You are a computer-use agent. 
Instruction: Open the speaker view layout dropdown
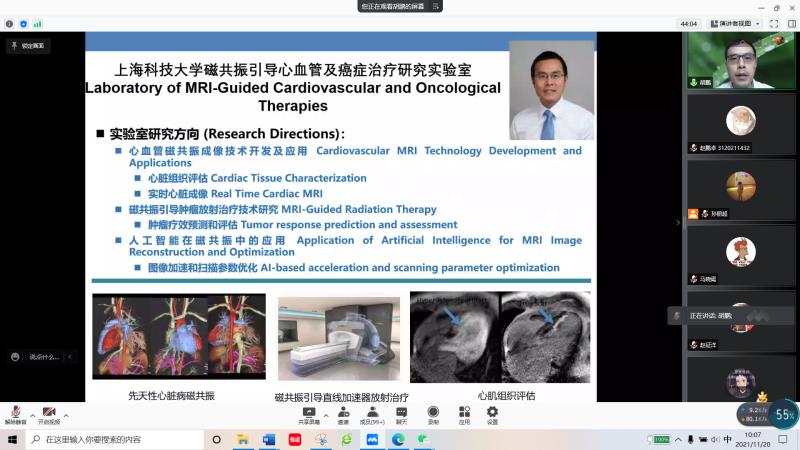pos(735,23)
